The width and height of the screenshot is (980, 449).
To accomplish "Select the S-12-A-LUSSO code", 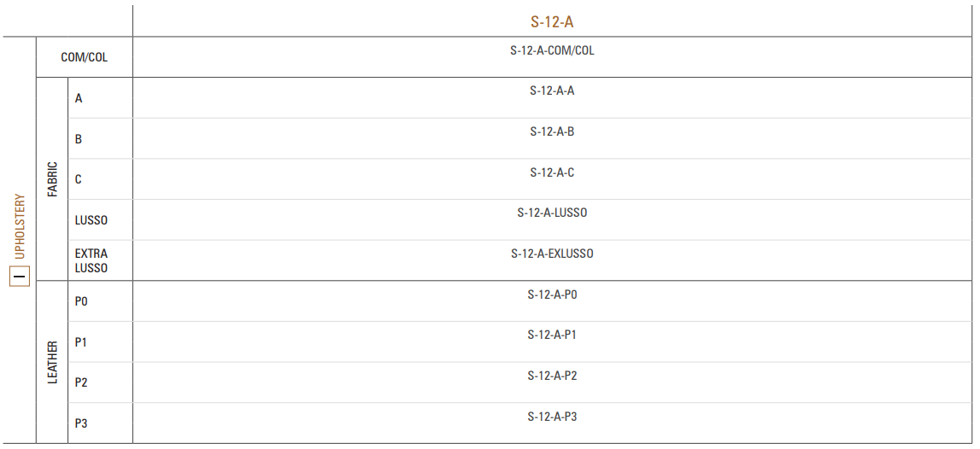I will pos(552,213).
